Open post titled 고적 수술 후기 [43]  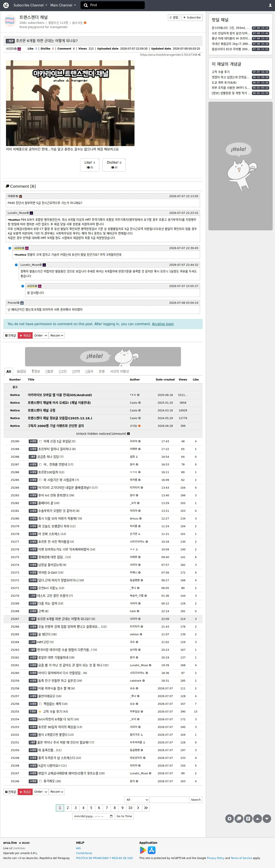pyautogui.click(x=55, y=712)
